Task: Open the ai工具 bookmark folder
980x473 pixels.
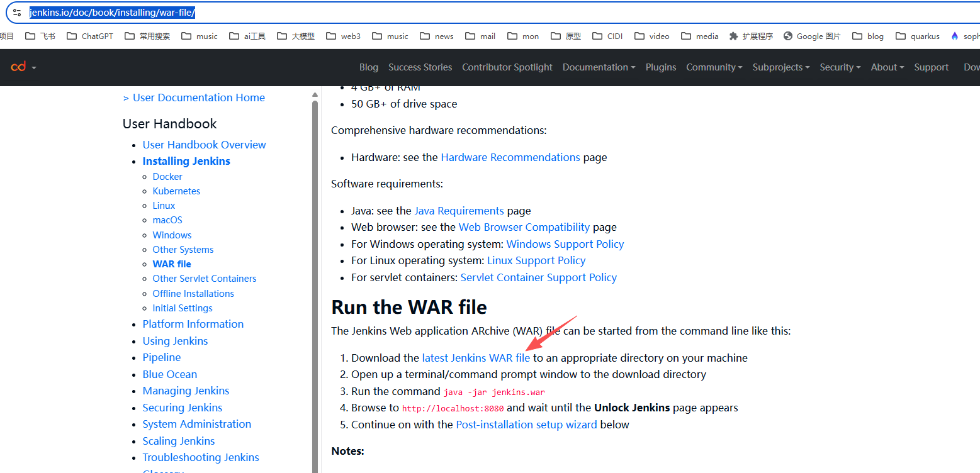Action: pyautogui.click(x=247, y=36)
